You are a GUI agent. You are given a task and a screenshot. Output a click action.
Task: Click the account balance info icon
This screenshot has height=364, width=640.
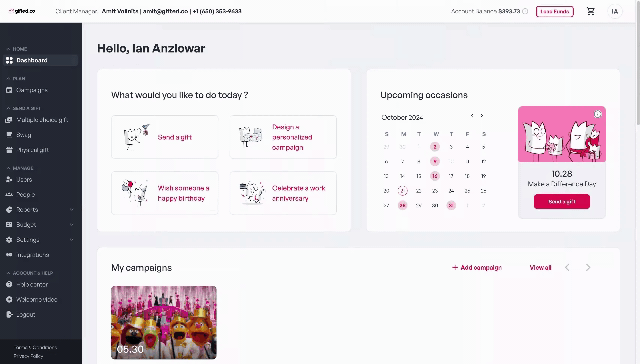(525, 11)
